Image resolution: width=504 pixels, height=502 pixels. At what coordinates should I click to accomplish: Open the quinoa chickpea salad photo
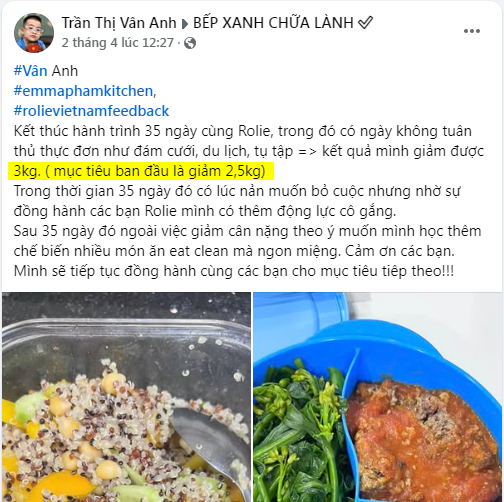tap(126, 397)
